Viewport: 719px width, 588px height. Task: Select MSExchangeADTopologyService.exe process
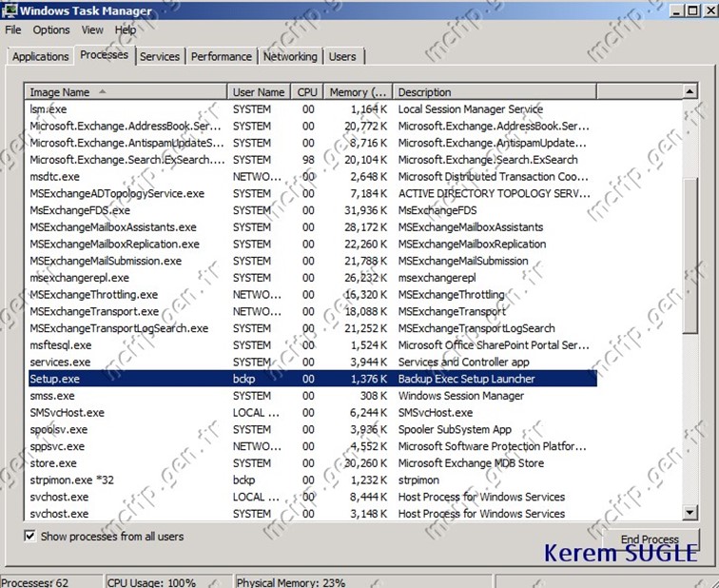click(312, 193)
